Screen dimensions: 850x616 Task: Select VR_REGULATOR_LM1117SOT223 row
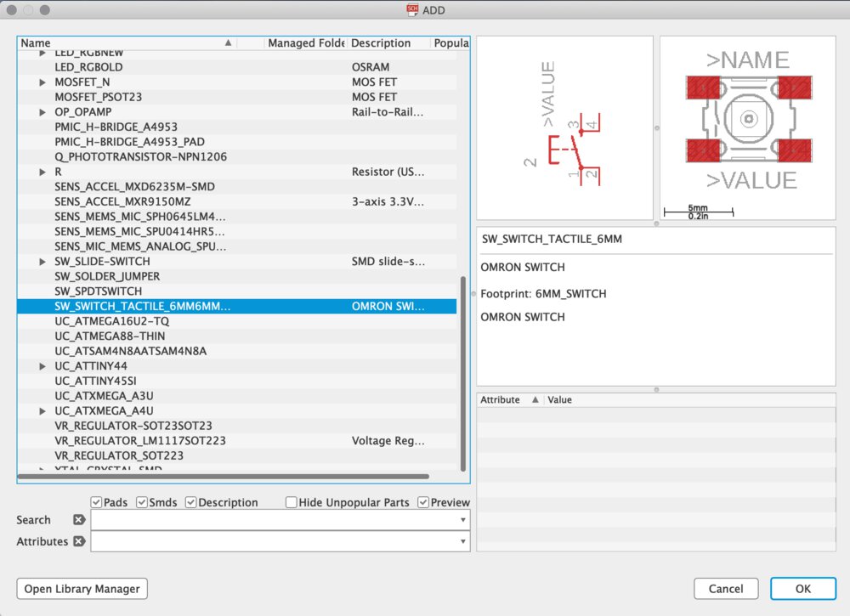[x=237, y=441]
